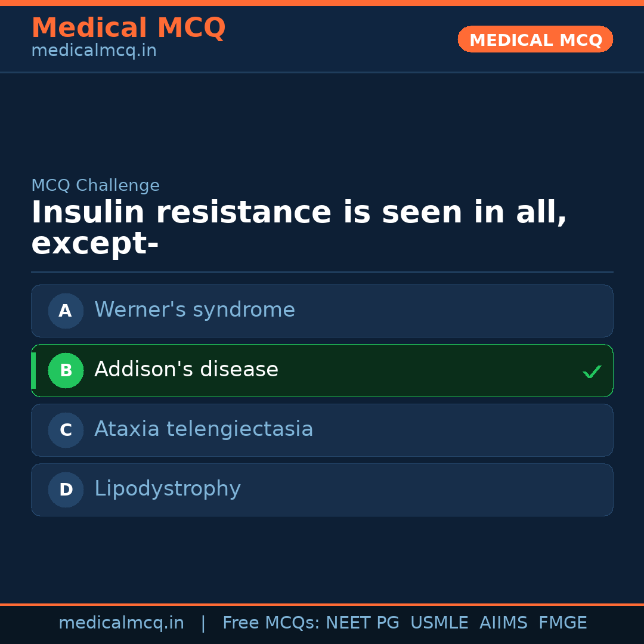The height and width of the screenshot is (644, 644).
Task: Click the insulin resistance question heading
Action: pyautogui.click(x=298, y=228)
